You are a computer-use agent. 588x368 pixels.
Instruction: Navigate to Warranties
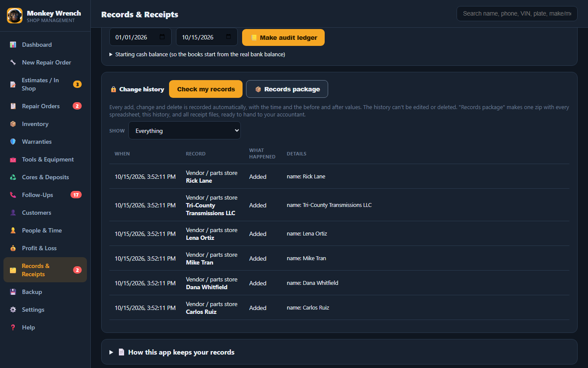point(45,142)
